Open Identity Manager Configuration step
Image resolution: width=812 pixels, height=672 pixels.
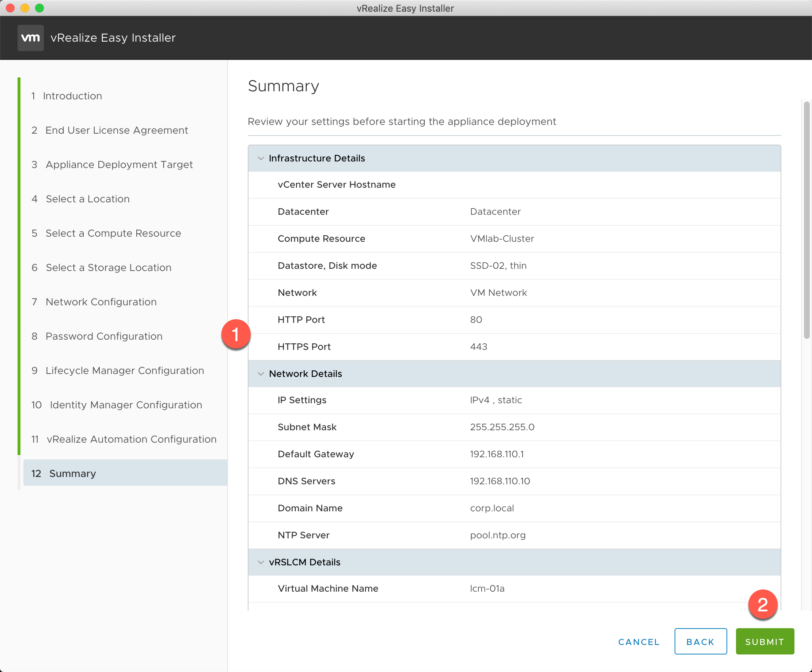click(117, 405)
